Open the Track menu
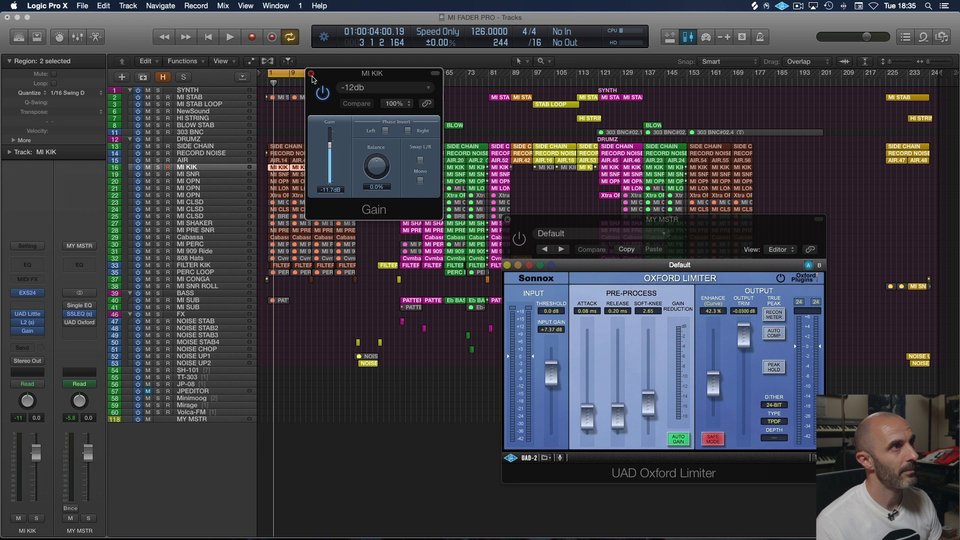The height and width of the screenshot is (540, 960). [128, 6]
